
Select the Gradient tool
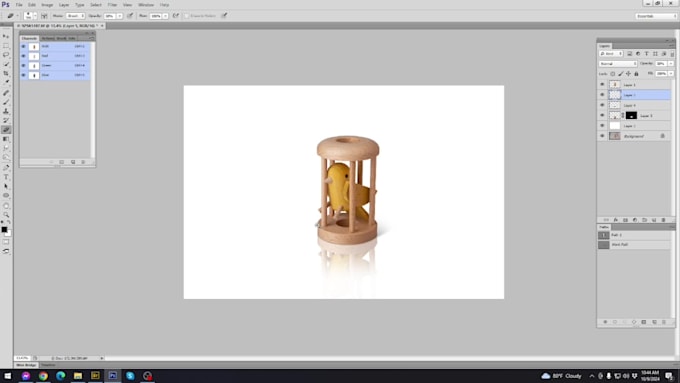click(x=6, y=139)
